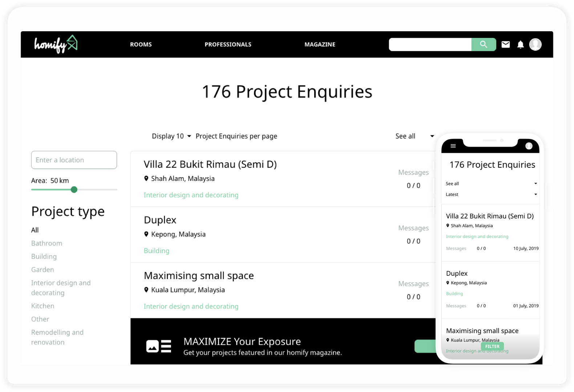Click location pin beside Kepong, Malaysia
Screen dimensions: 574x392
point(146,234)
